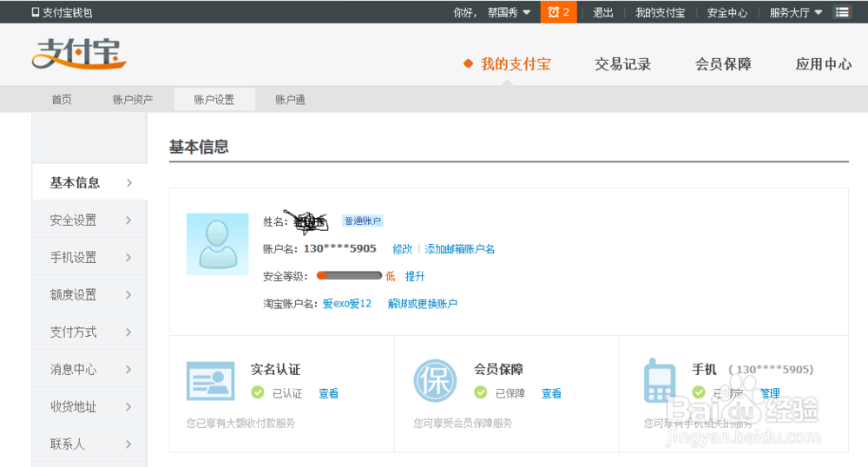
Task: Click text 您可享受会员保障服务
Action: pos(463,424)
